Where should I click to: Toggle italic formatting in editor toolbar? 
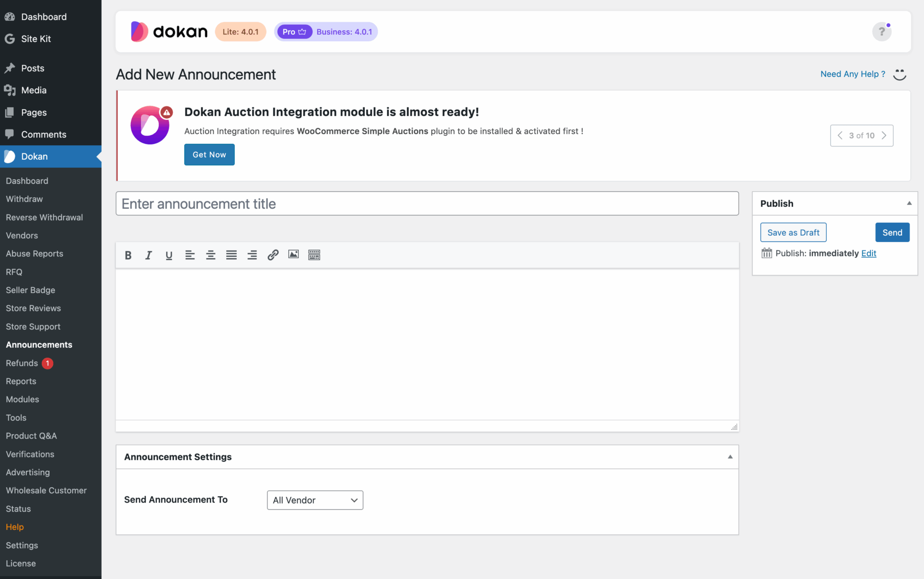(149, 255)
